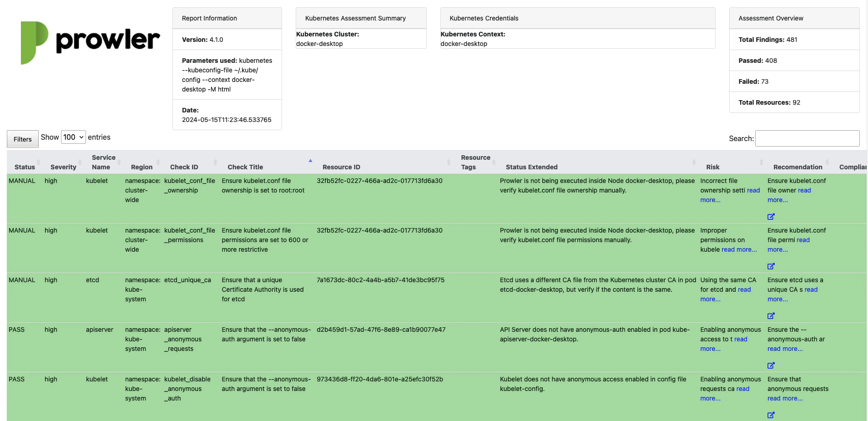Expand recommendation 'read more' for anonymous requests

[785, 398]
